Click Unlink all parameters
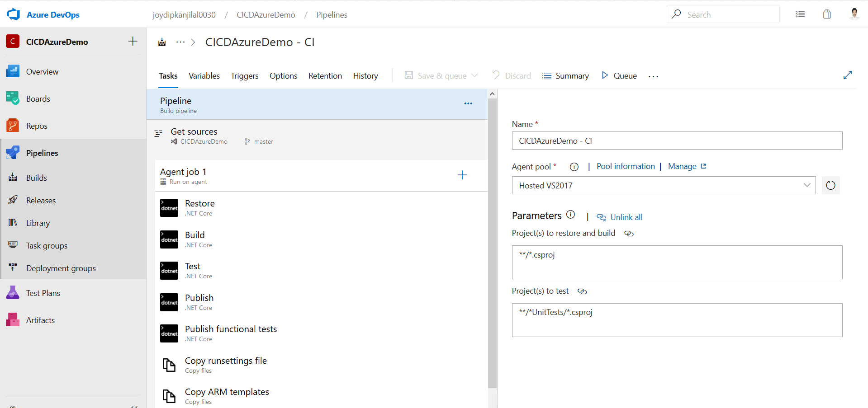The image size is (868, 408). tap(619, 217)
